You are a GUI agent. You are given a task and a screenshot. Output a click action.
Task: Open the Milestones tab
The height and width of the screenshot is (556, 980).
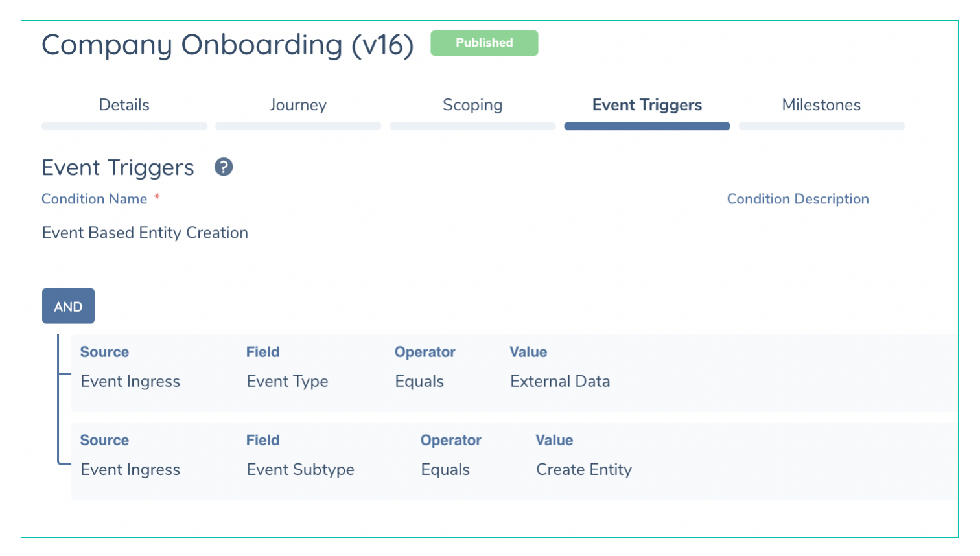[x=821, y=105]
